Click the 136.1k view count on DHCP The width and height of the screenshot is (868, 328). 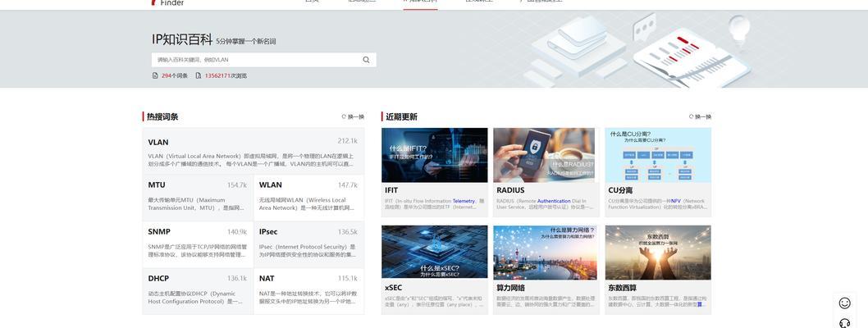click(237, 278)
